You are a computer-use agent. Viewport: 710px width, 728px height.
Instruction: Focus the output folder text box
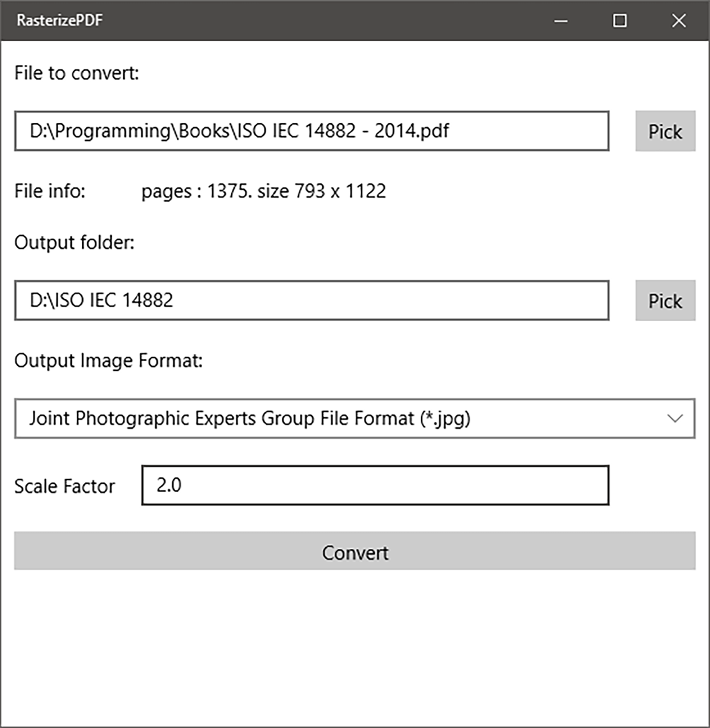tap(311, 300)
